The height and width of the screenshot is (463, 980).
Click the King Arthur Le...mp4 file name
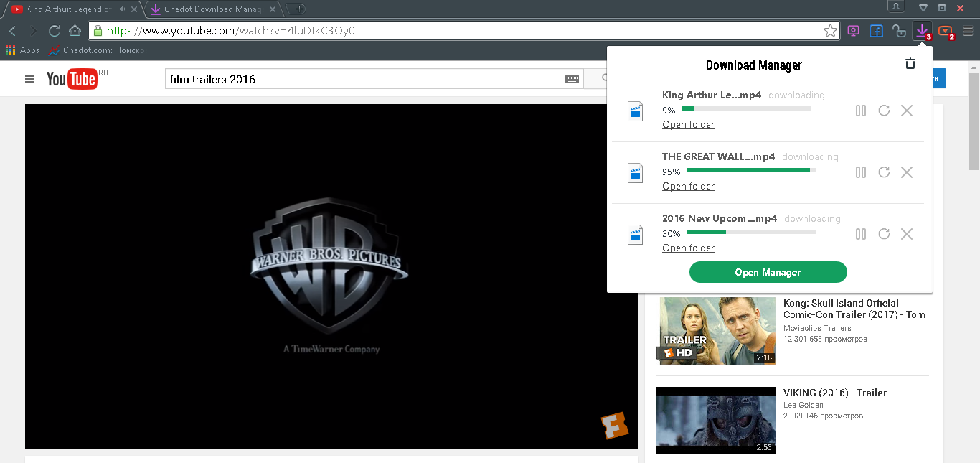point(712,95)
